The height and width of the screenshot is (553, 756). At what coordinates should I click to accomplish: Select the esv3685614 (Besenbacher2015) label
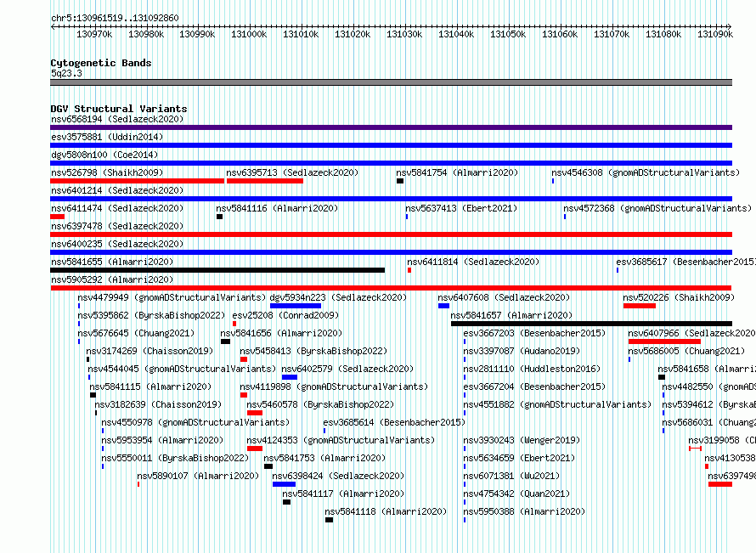[394, 422]
